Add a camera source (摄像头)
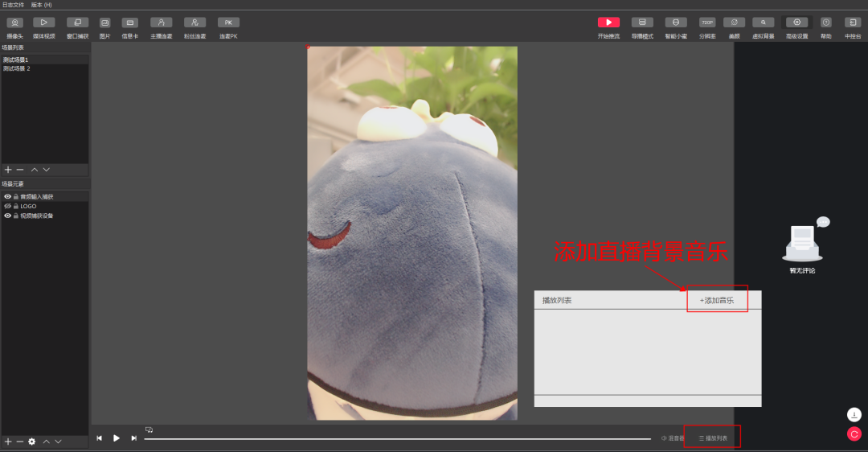 14,27
